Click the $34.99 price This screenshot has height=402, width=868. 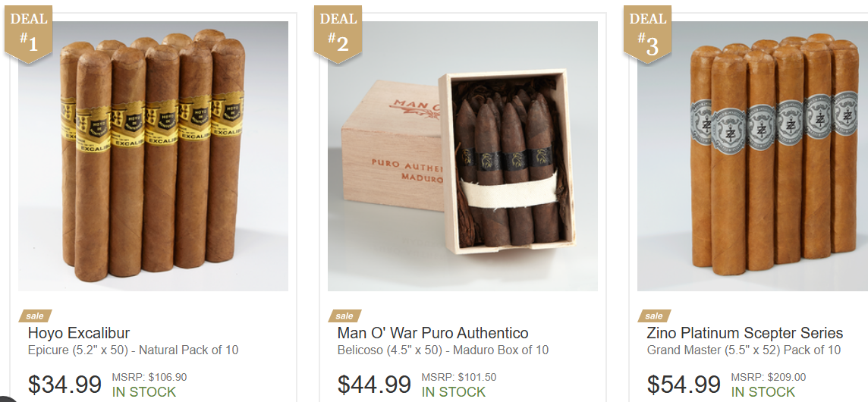[64, 385]
